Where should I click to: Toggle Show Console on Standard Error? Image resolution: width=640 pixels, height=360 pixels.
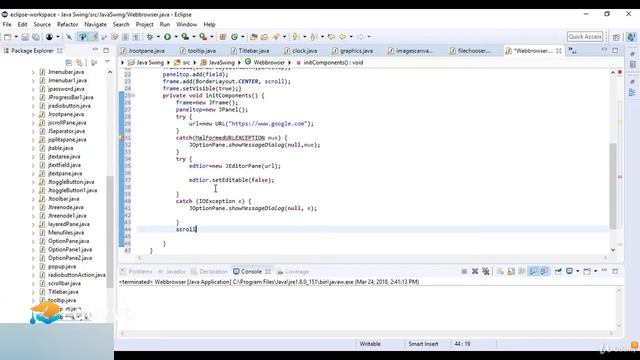tap(544, 271)
